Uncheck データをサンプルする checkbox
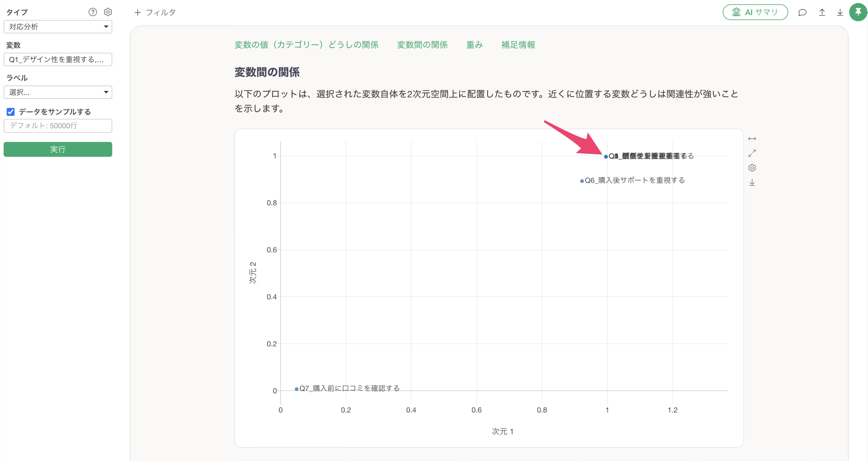The image size is (868, 461). pos(11,112)
